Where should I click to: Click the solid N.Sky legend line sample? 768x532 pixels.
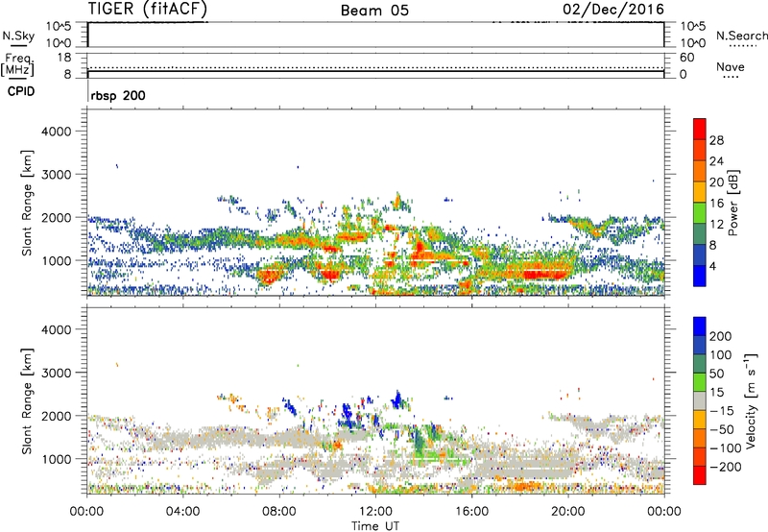click(18, 45)
